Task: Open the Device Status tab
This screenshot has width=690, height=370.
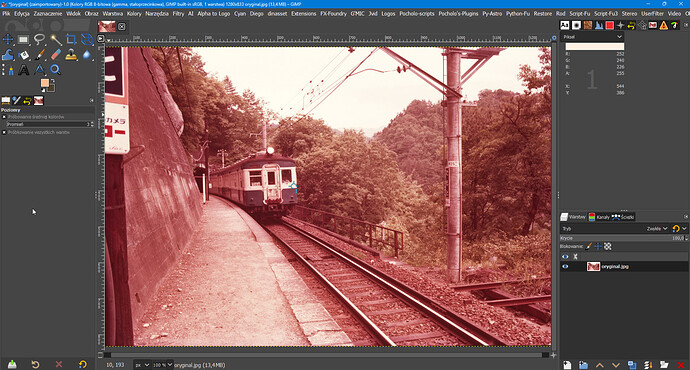Action: 16,101
